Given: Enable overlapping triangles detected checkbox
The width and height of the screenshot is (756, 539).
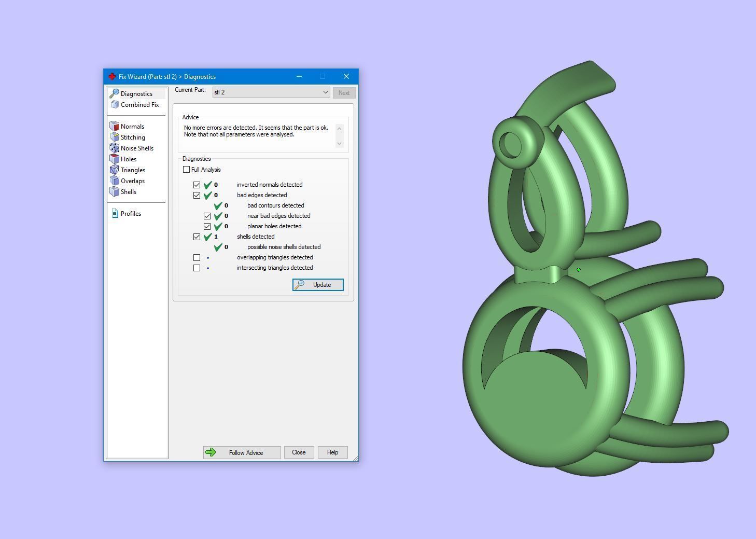Looking at the screenshot, I should (197, 258).
